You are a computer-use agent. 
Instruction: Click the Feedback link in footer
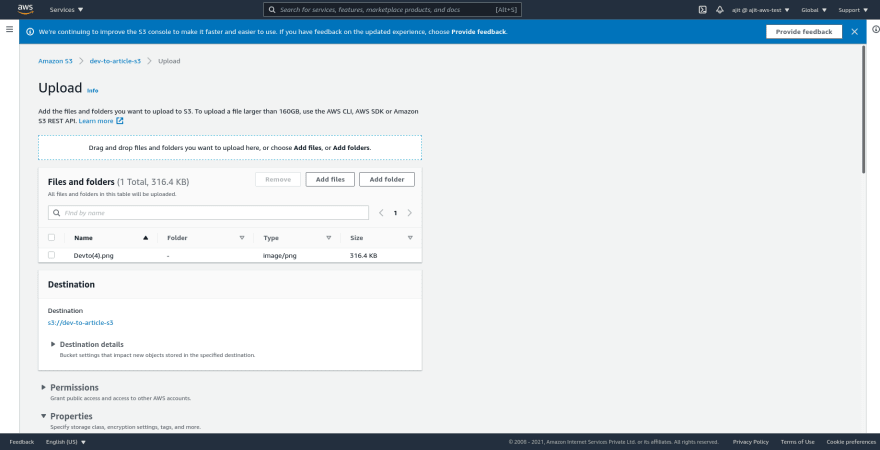[21, 442]
